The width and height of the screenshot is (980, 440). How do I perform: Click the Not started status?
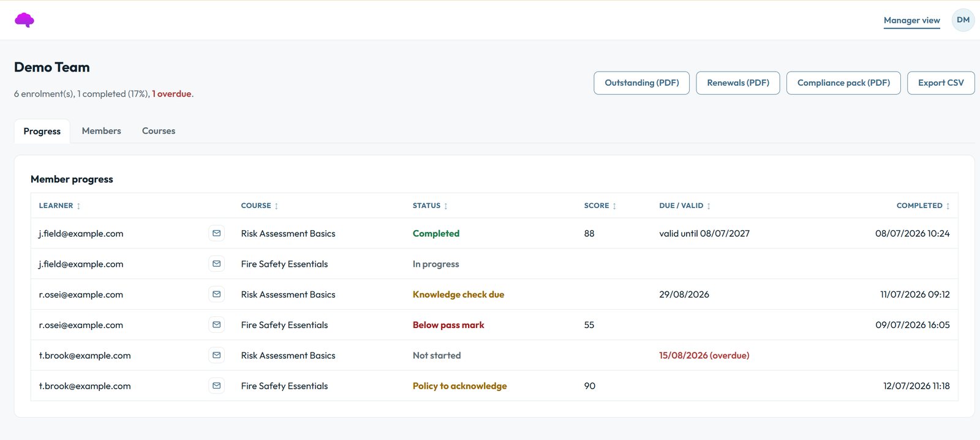click(437, 356)
